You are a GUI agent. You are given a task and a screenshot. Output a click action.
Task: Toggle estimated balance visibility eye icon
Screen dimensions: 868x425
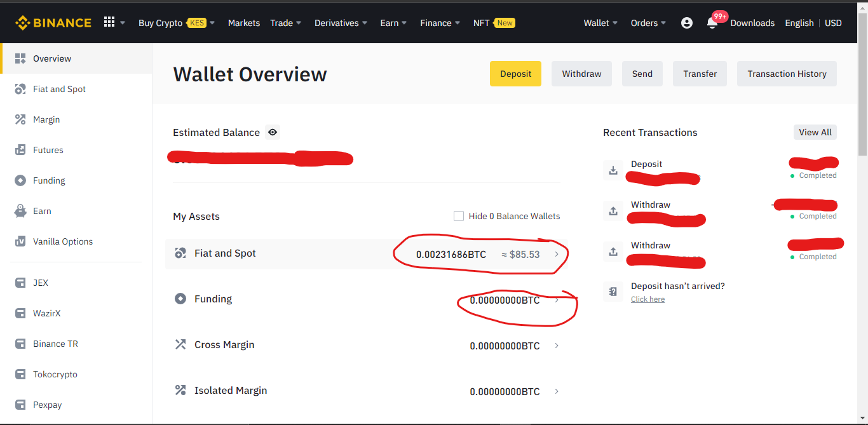coord(273,132)
